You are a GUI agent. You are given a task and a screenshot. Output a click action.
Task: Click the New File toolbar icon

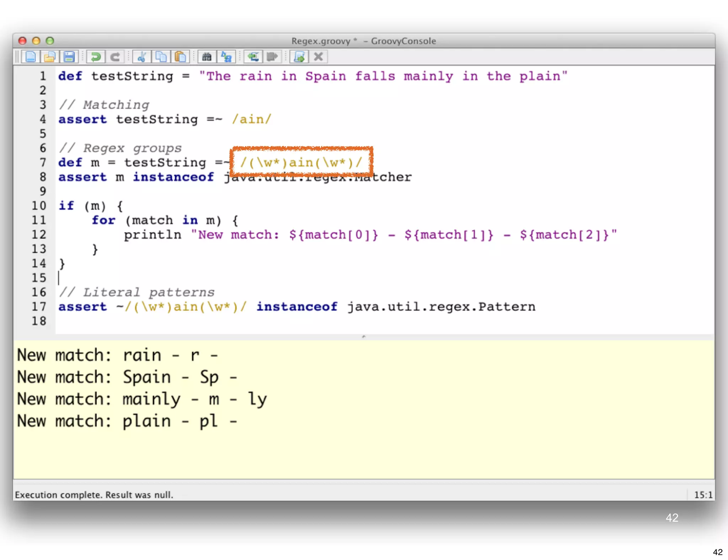pyautogui.click(x=31, y=57)
